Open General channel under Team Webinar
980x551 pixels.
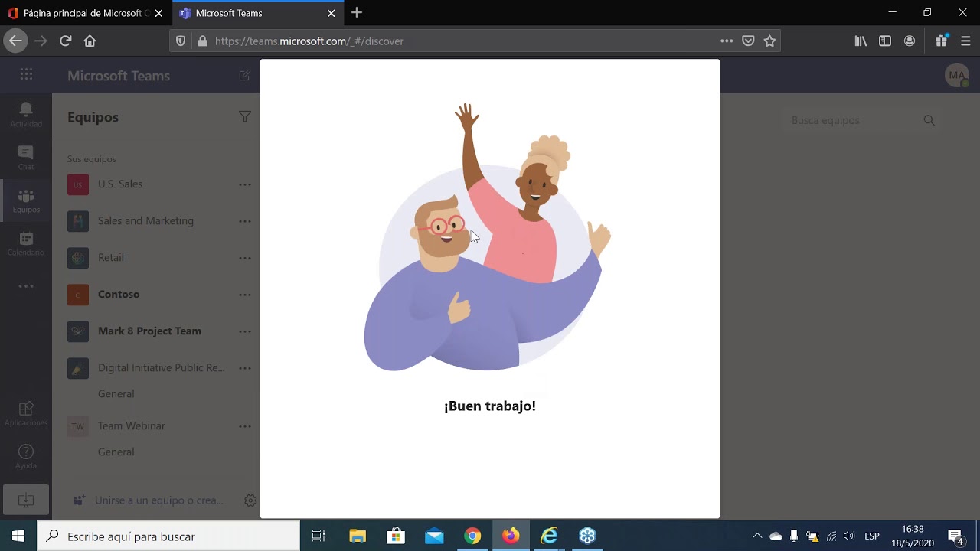[116, 452]
